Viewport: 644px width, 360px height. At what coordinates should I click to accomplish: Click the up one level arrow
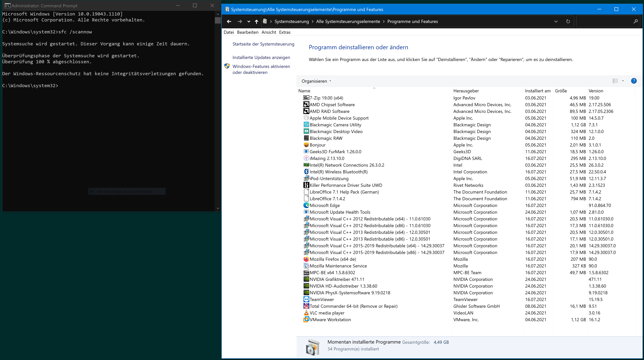tap(256, 21)
